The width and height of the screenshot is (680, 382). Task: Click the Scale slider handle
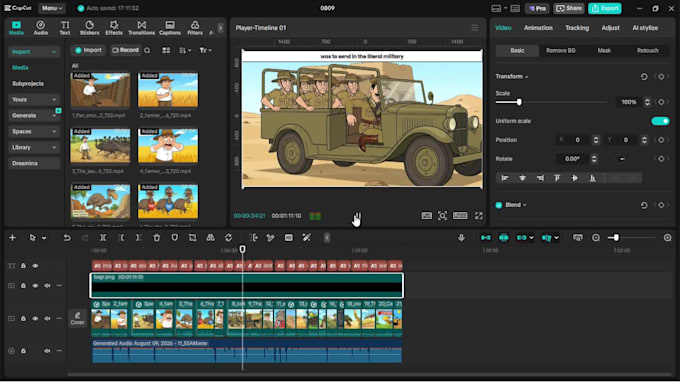coord(519,102)
